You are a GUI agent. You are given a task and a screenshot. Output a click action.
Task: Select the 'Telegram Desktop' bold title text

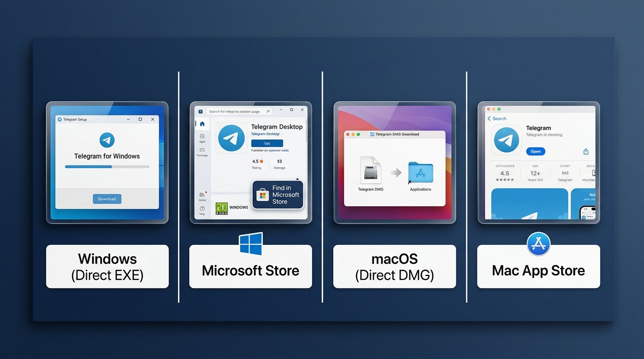(277, 127)
